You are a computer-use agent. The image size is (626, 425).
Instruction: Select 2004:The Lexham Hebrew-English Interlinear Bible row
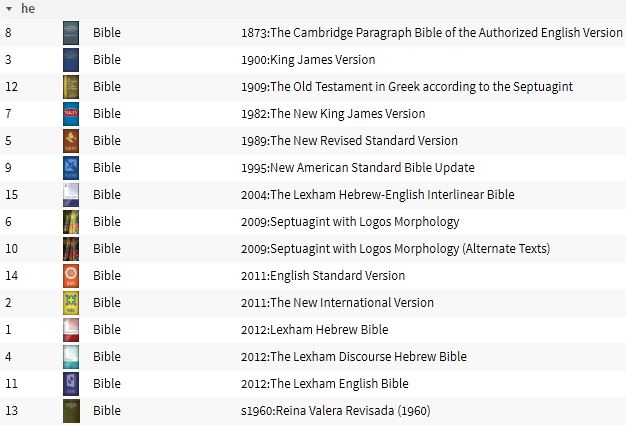click(x=313, y=195)
